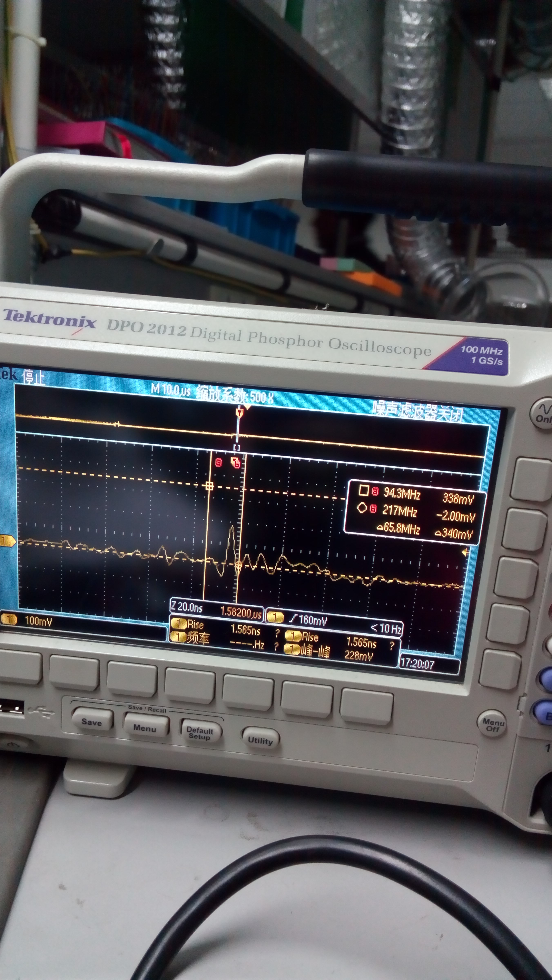Open the channel 1 100mV scale readout
Image resolution: width=552 pixels, height=980 pixels.
tap(38, 621)
